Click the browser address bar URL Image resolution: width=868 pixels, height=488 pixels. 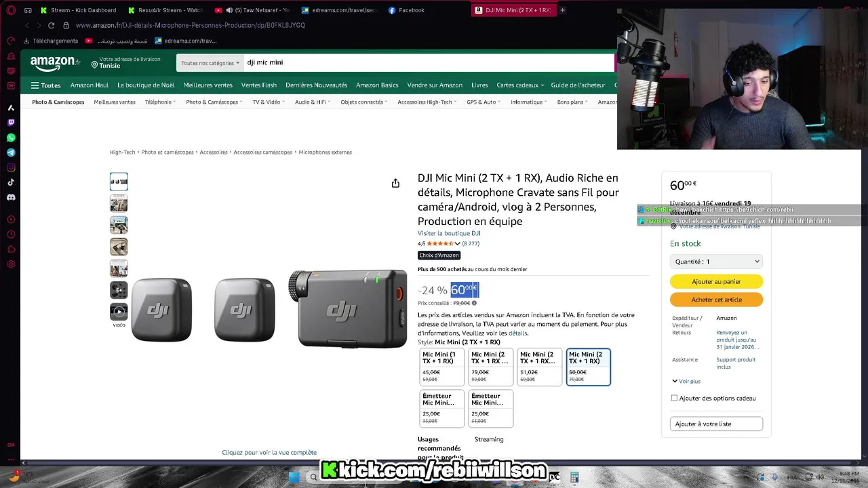191,25
